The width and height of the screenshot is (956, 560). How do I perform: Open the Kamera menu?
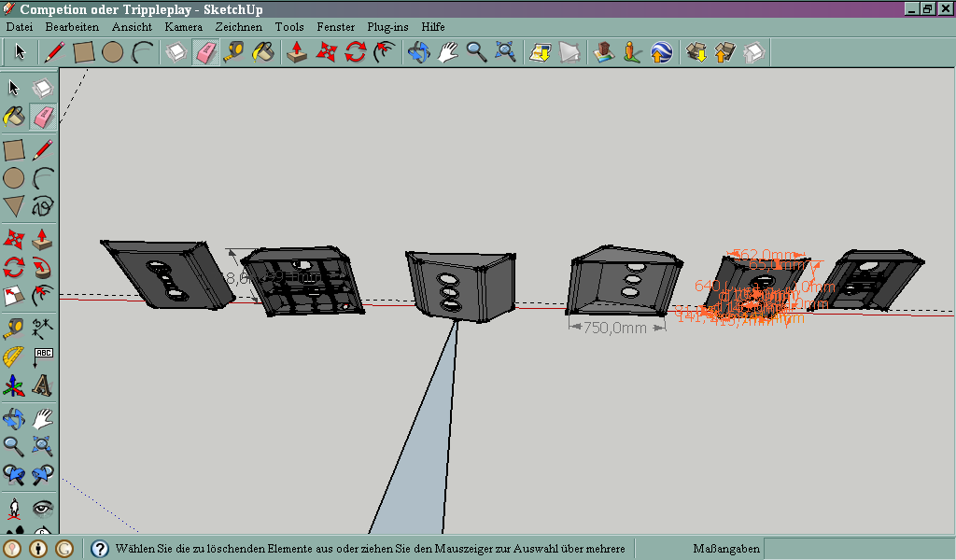pos(183,27)
